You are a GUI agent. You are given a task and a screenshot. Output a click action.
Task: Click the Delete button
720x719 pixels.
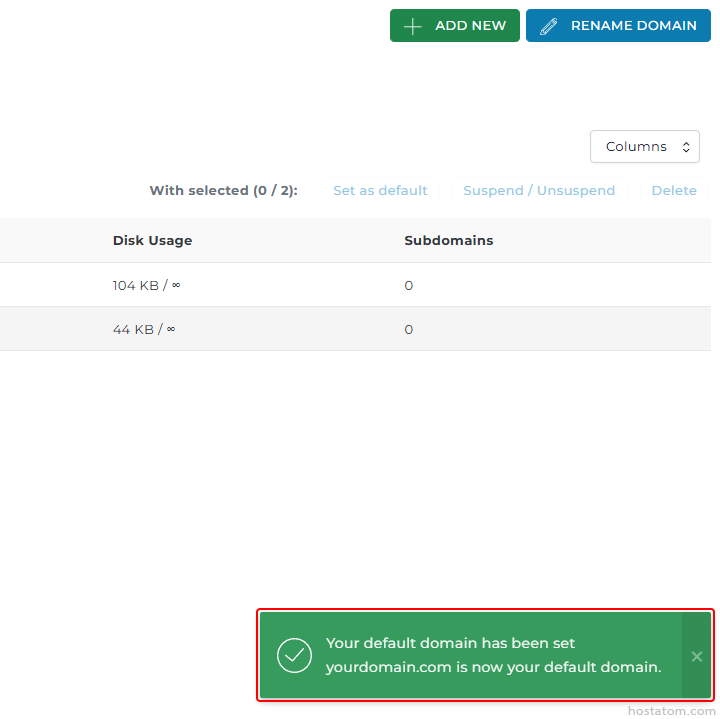[x=674, y=191]
